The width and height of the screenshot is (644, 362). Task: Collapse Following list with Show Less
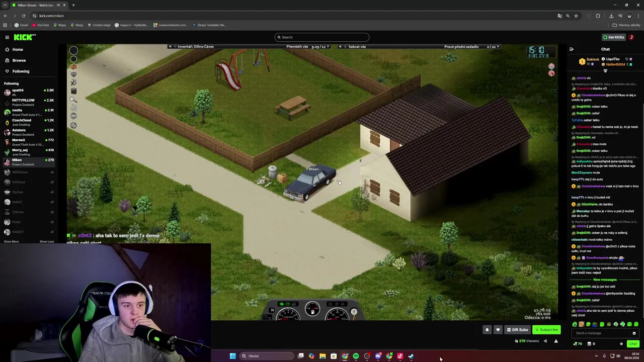point(47,241)
